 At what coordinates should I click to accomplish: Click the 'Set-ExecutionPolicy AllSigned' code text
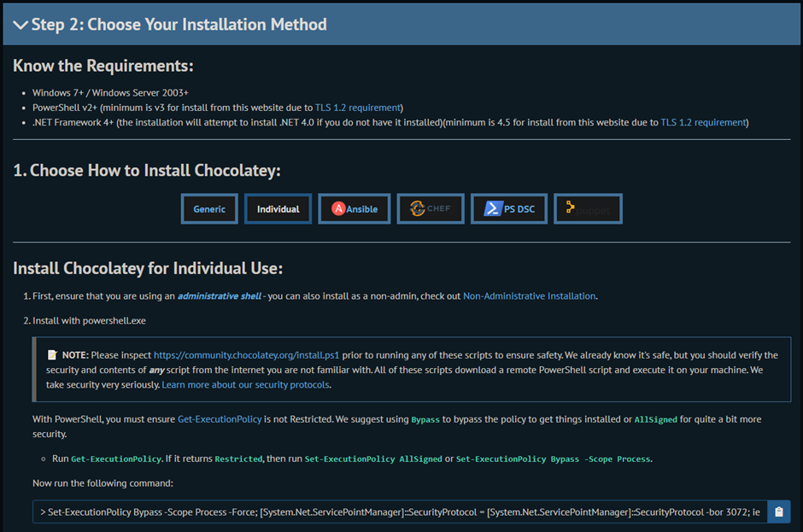coord(373,459)
